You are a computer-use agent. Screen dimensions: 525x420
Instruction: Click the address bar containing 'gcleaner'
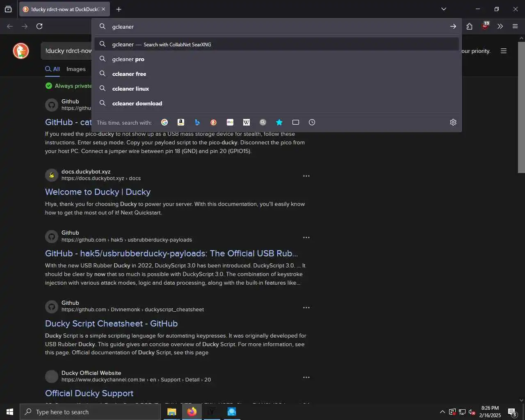pyautogui.click(x=276, y=27)
